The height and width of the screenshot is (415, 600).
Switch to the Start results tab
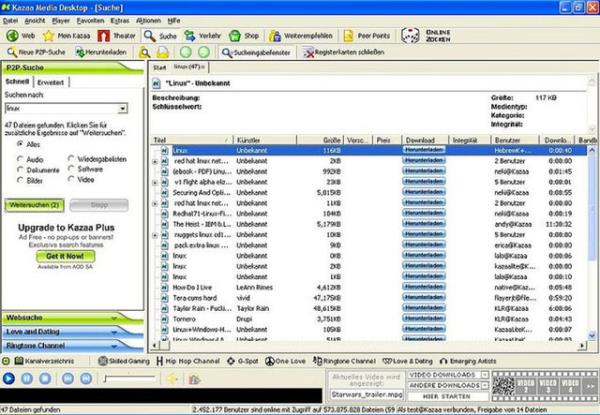pyautogui.click(x=160, y=68)
